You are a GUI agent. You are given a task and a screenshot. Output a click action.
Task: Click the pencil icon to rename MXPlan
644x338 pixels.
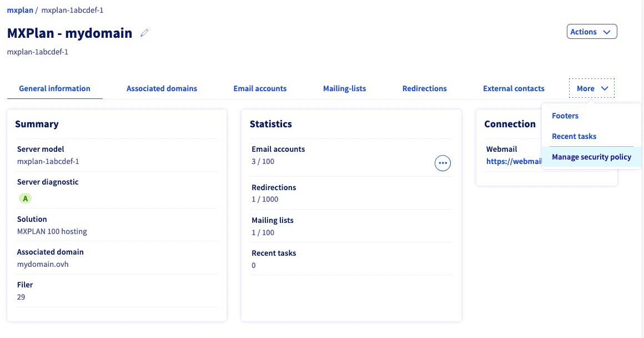[x=144, y=33]
